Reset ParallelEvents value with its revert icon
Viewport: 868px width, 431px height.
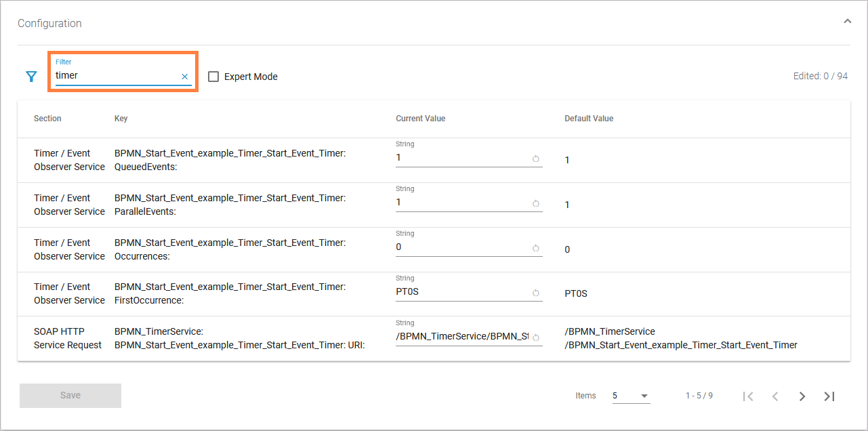coord(535,203)
